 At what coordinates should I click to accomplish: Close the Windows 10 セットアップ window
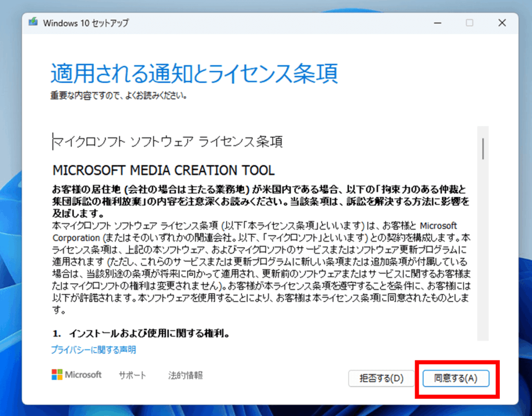click(x=502, y=23)
